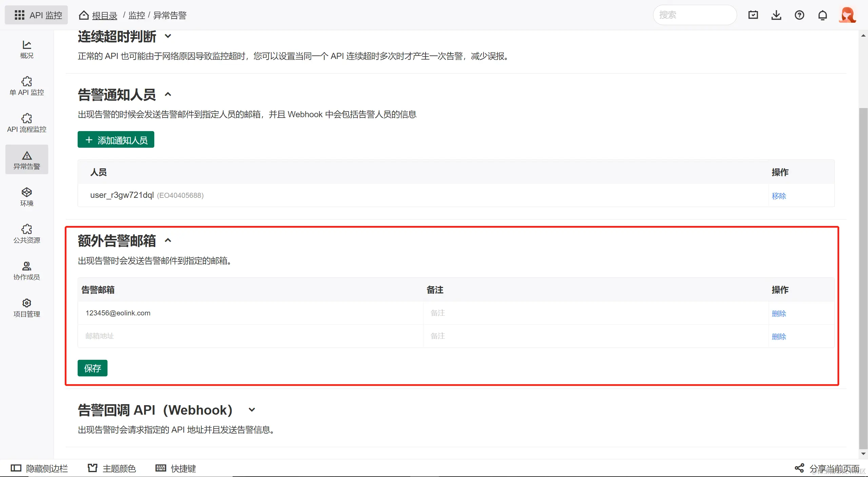Screen dimensions: 868x477
Task: Go to 环境 environment in sidebar
Action: (26, 197)
